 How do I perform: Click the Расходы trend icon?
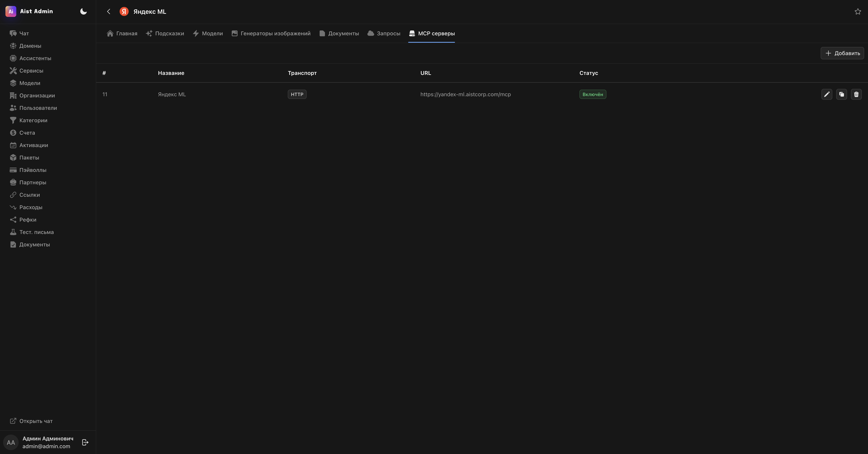pyautogui.click(x=13, y=207)
